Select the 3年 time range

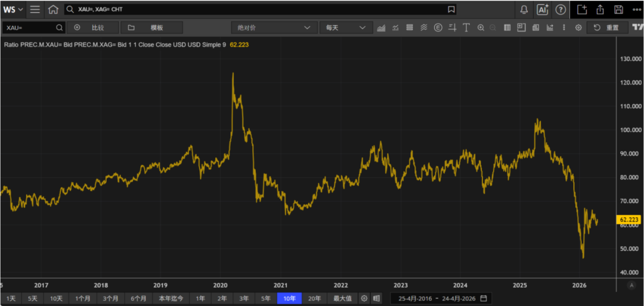click(x=244, y=298)
